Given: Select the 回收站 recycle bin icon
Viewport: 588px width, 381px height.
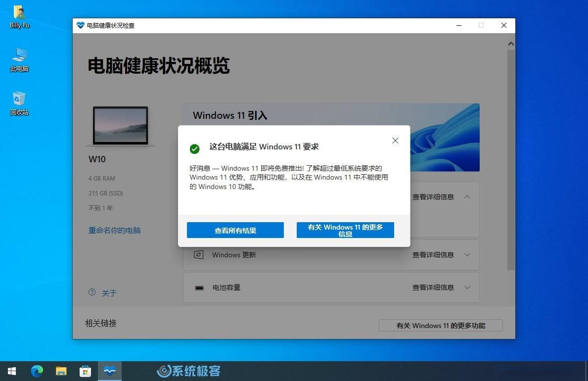Looking at the screenshot, I should [x=19, y=103].
